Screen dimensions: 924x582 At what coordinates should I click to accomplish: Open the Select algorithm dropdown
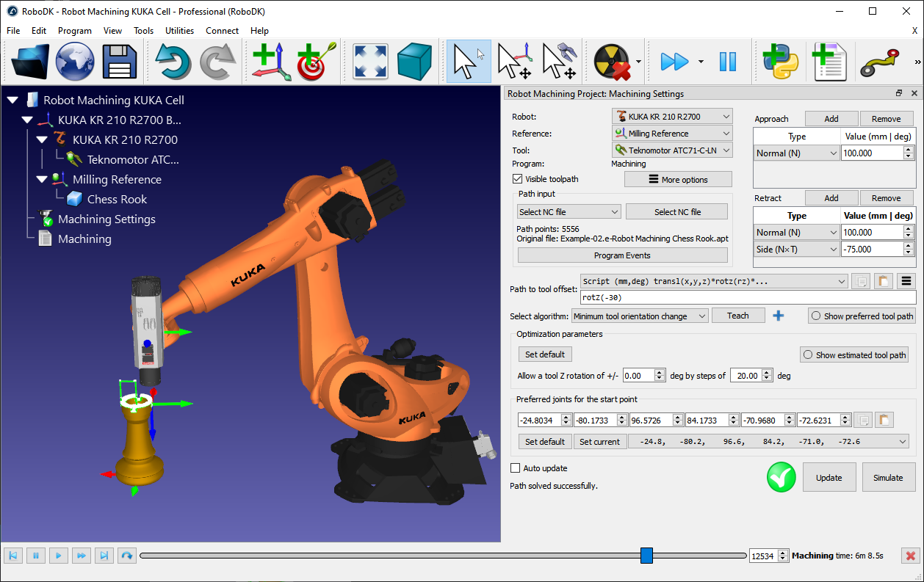tap(639, 316)
